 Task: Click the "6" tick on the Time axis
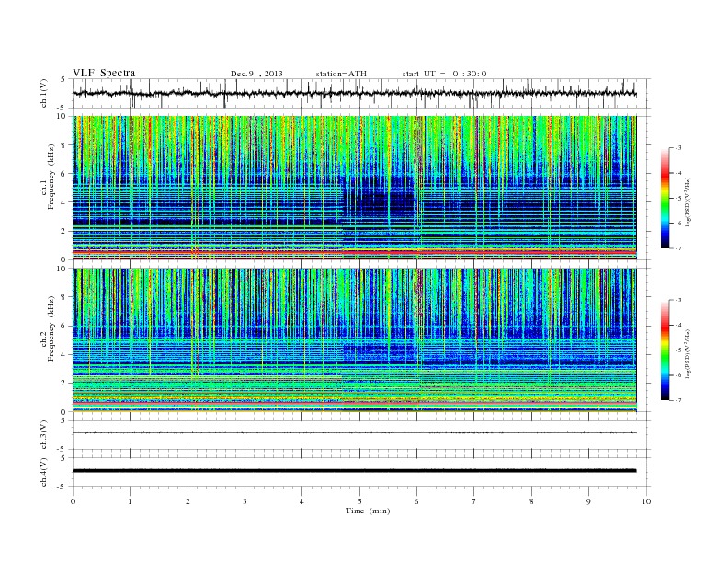pos(416,501)
